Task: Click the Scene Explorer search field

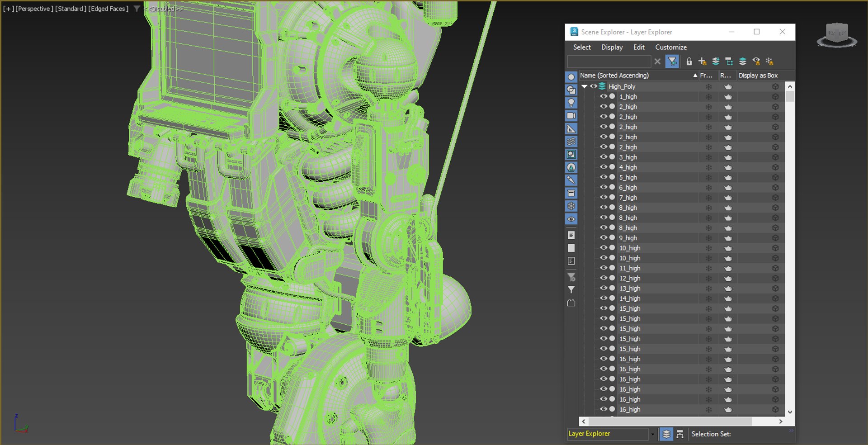Action: point(609,61)
